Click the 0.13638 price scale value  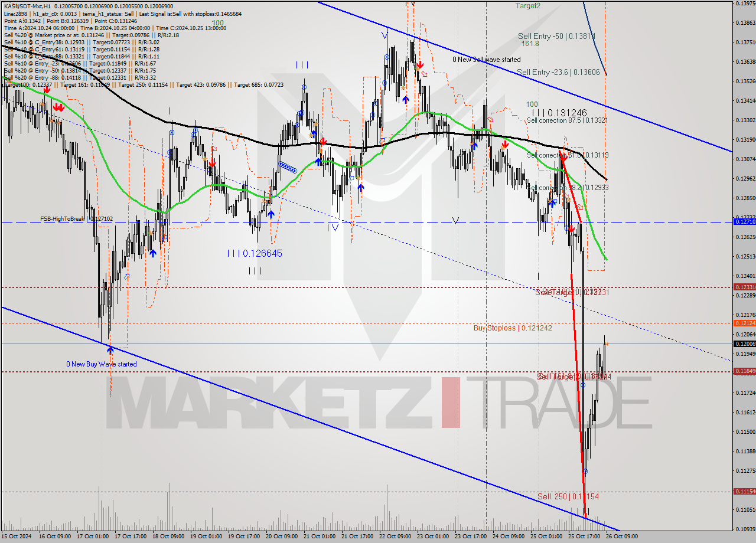coord(745,61)
